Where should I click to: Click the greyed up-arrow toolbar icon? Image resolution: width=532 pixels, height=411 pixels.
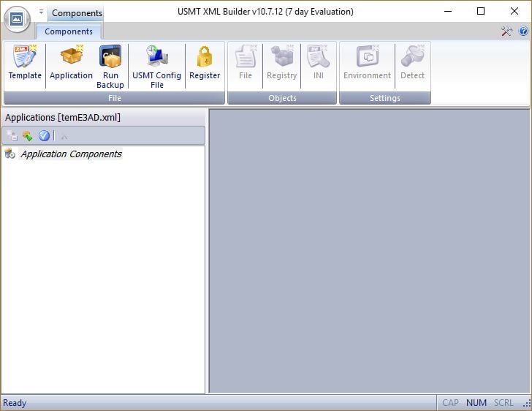(64, 136)
